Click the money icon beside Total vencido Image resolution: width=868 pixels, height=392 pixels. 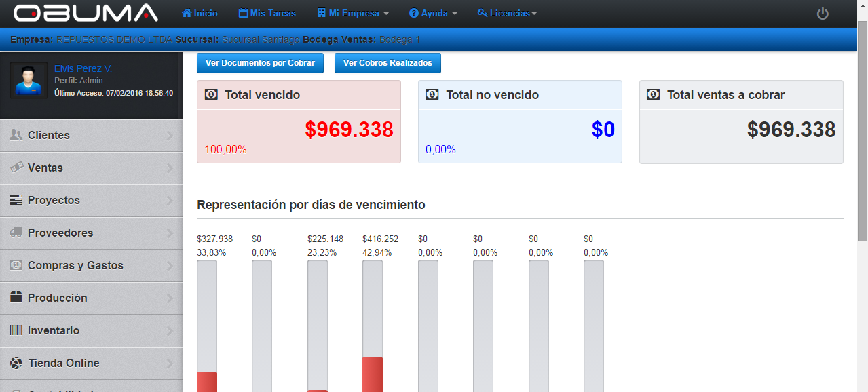(x=211, y=95)
